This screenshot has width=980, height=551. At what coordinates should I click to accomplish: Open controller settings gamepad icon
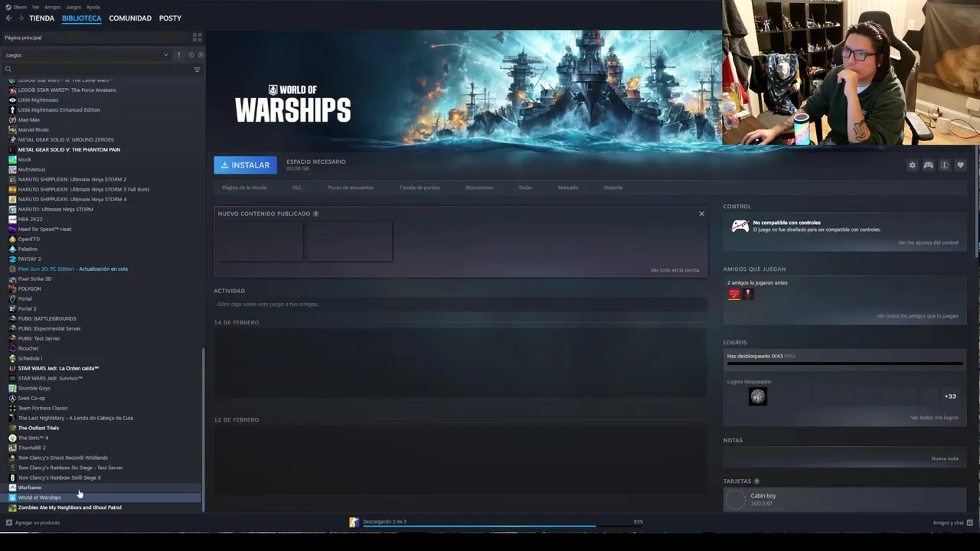click(x=928, y=165)
